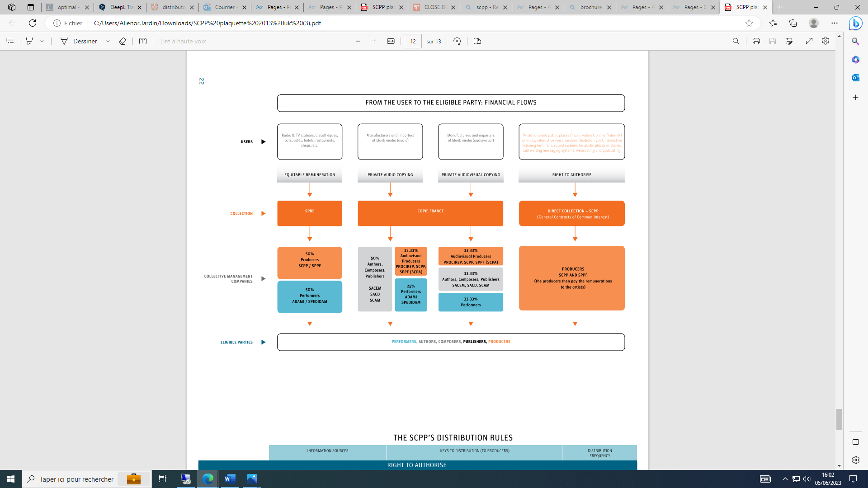Select the highlighter tool
The image size is (868, 488).
(x=29, y=41)
